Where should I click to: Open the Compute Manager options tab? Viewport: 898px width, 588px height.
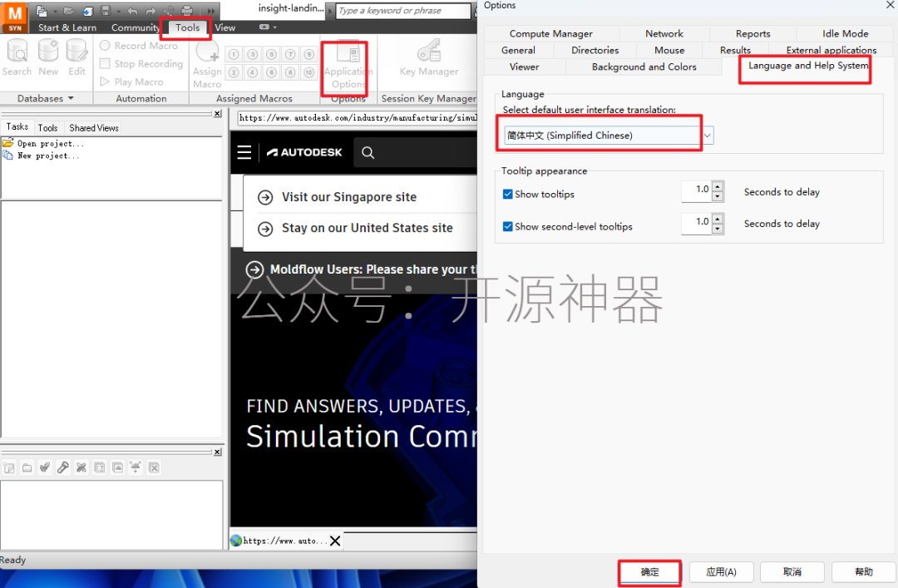pyautogui.click(x=551, y=34)
